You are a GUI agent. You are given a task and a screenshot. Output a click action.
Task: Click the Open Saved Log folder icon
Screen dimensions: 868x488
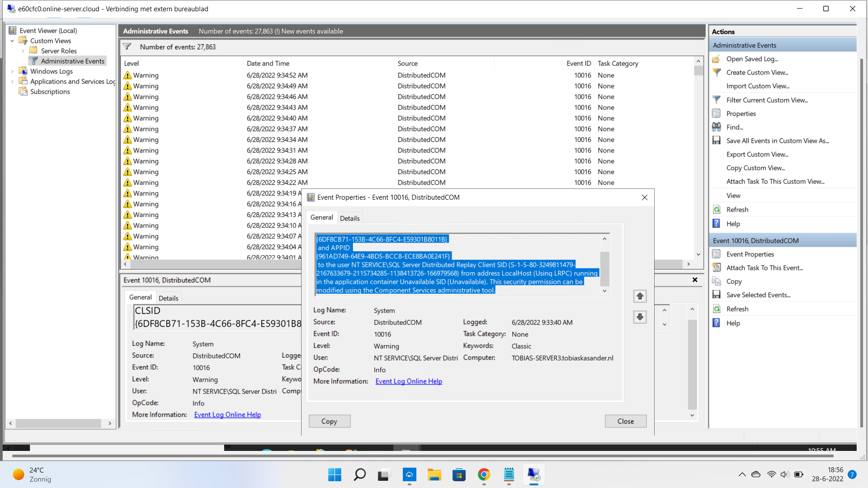(717, 59)
